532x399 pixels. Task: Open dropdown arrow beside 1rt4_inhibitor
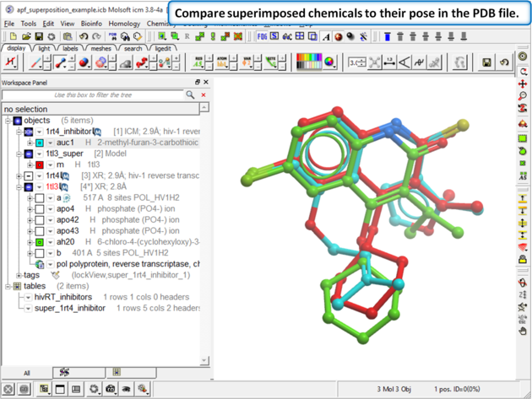(39, 132)
